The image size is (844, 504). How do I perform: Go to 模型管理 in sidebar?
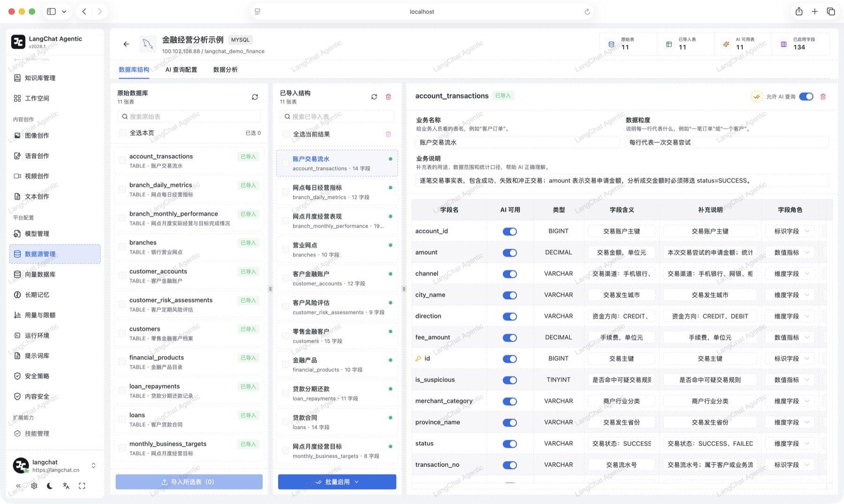point(55,233)
